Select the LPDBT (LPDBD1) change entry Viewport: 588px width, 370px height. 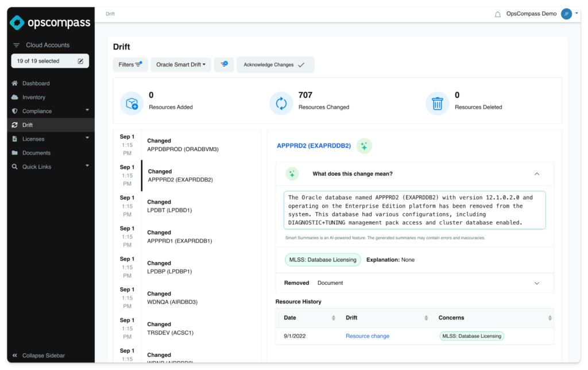[x=187, y=206]
